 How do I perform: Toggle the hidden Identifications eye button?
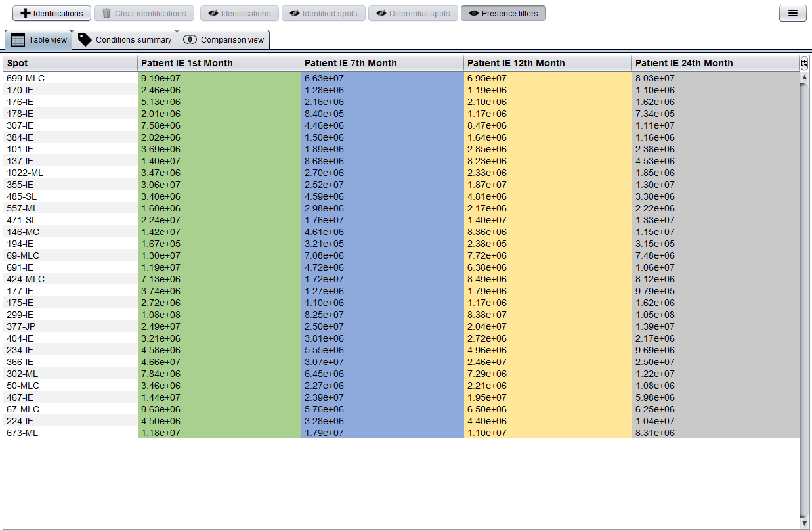[x=239, y=13]
